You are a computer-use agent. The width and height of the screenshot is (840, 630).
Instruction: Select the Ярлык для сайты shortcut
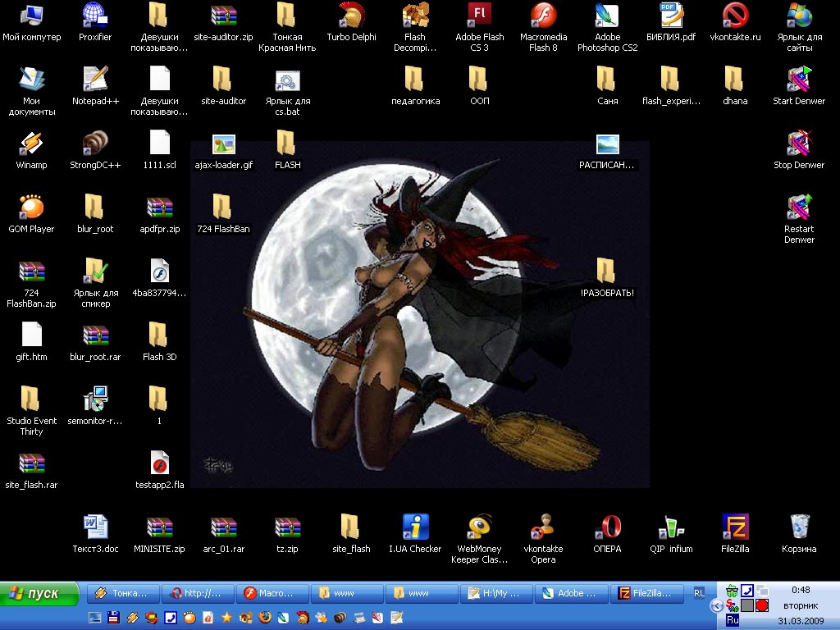(799, 27)
